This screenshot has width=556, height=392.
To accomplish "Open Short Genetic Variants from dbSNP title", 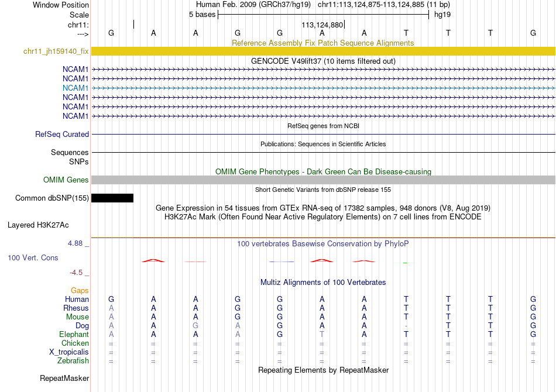I will (323, 190).
